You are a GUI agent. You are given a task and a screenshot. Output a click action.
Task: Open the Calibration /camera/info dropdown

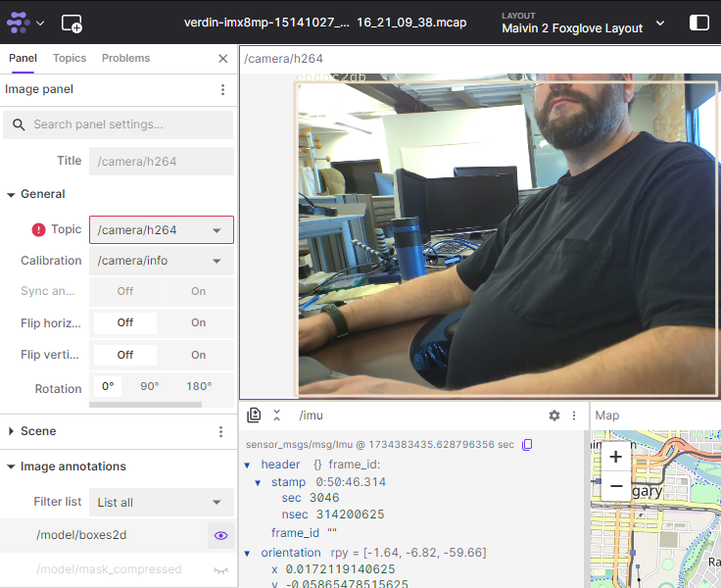pyautogui.click(x=162, y=261)
